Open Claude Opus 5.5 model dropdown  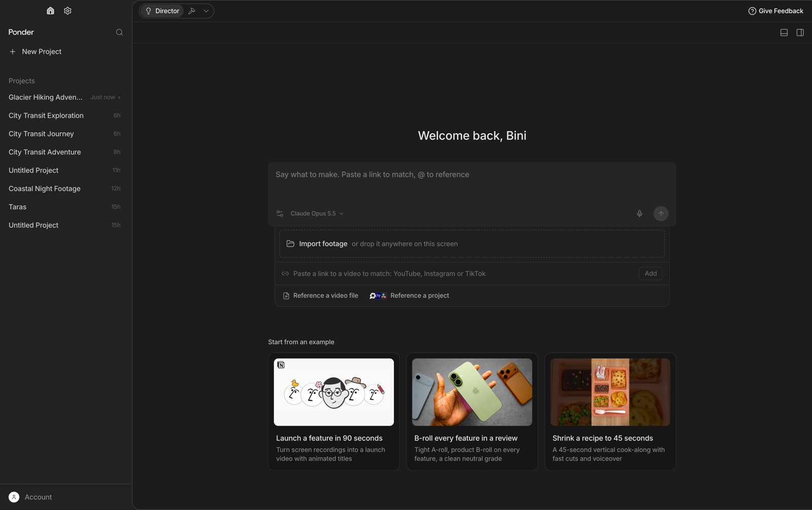coord(317,213)
